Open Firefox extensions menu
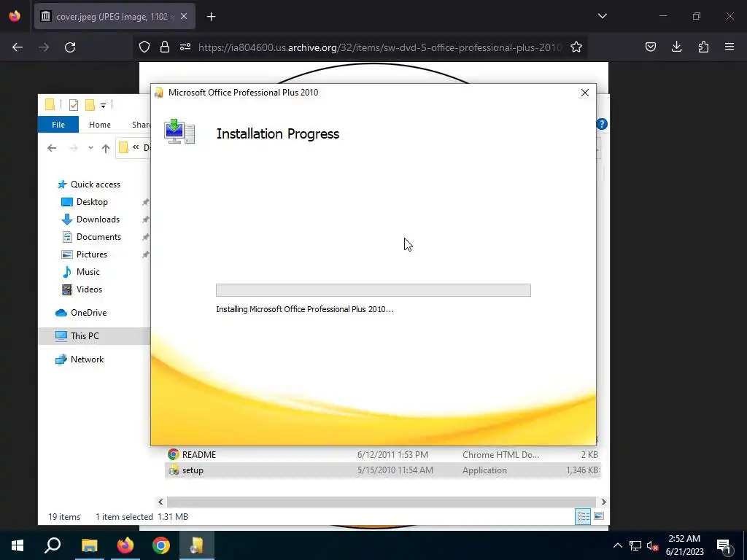Screen dimensions: 747x560 coord(703,47)
